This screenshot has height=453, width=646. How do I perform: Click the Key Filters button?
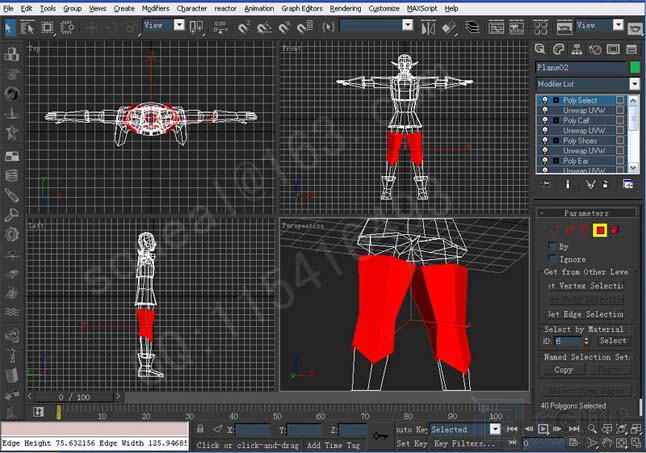click(464, 443)
